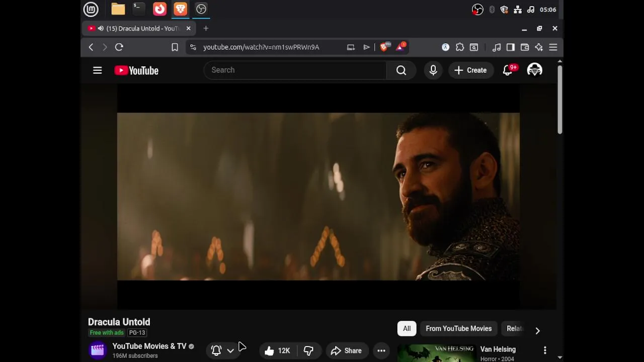This screenshot has width=644, height=362.
Task: Open the extensions puzzle piece menu
Action: pyautogui.click(x=460, y=47)
